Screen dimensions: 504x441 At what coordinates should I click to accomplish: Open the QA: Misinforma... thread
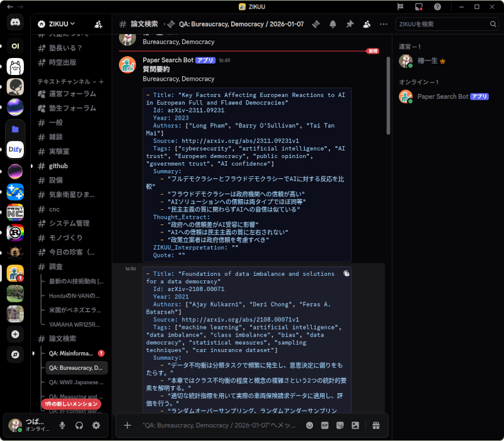pyautogui.click(x=71, y=353)
